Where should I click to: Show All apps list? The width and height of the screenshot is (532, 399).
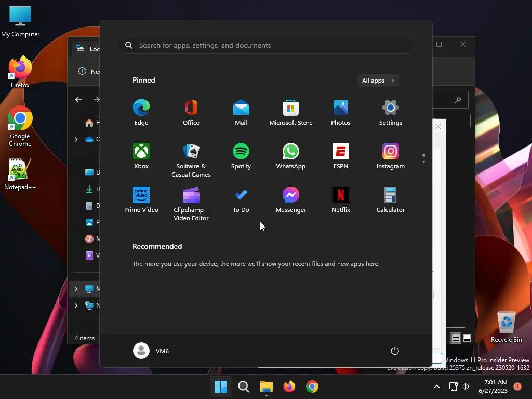[378, 81]
